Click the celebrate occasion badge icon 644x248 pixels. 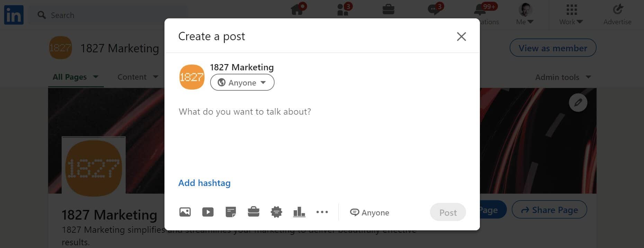pos(276,212)
